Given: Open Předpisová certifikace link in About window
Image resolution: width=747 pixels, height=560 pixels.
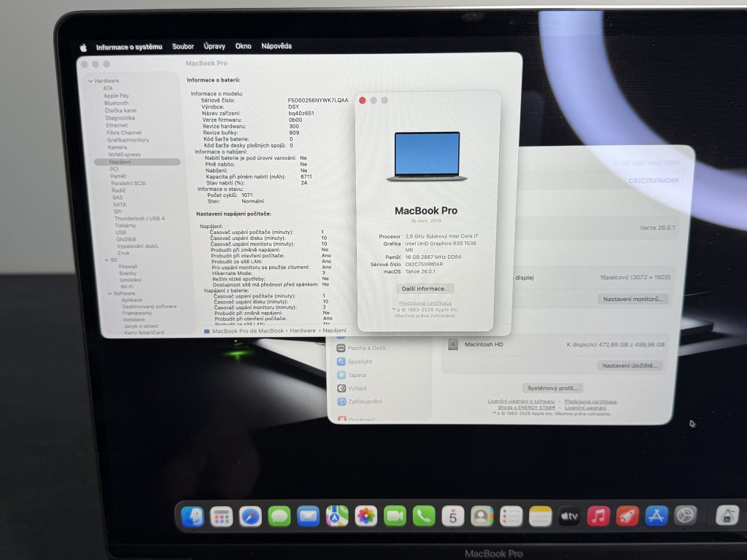Looking at the screenshot, I should coord(425,303).
